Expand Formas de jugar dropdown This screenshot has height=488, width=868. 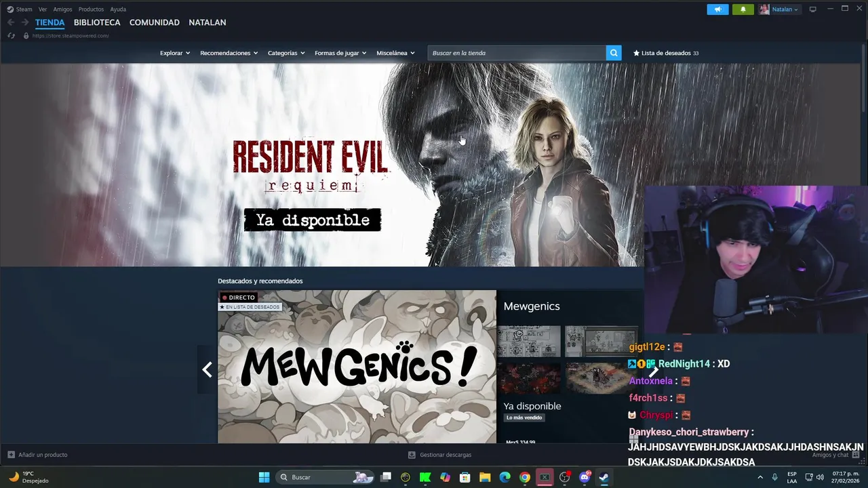tap(340, 53)
